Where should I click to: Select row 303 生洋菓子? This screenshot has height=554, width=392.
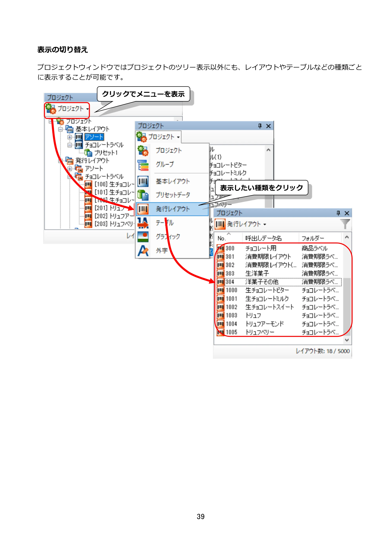coord(279,273)
